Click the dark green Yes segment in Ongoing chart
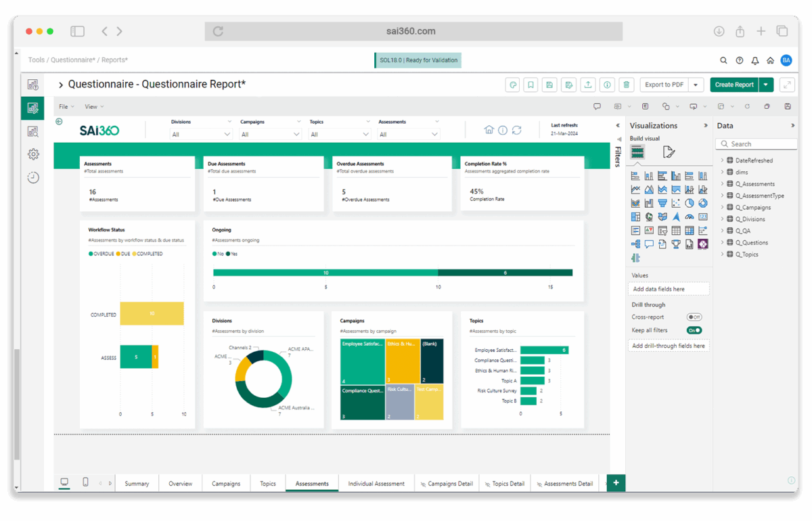This screenshot has height=521, width=812. [x=505, y=273]
